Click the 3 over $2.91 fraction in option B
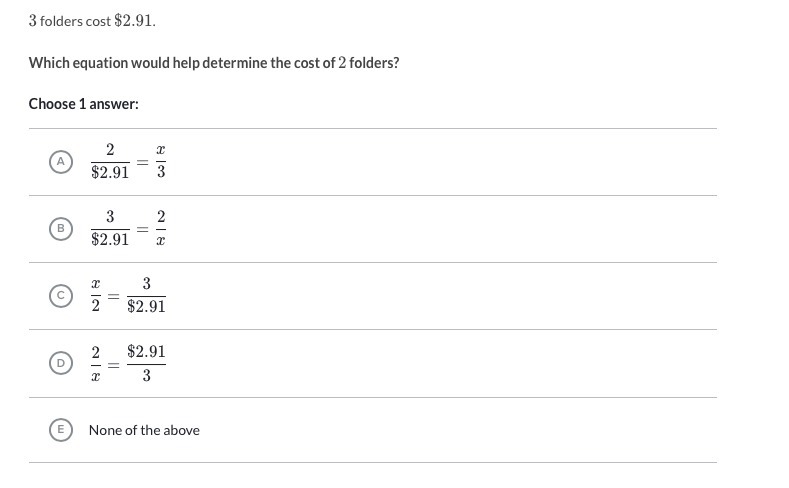 [110, 228]
